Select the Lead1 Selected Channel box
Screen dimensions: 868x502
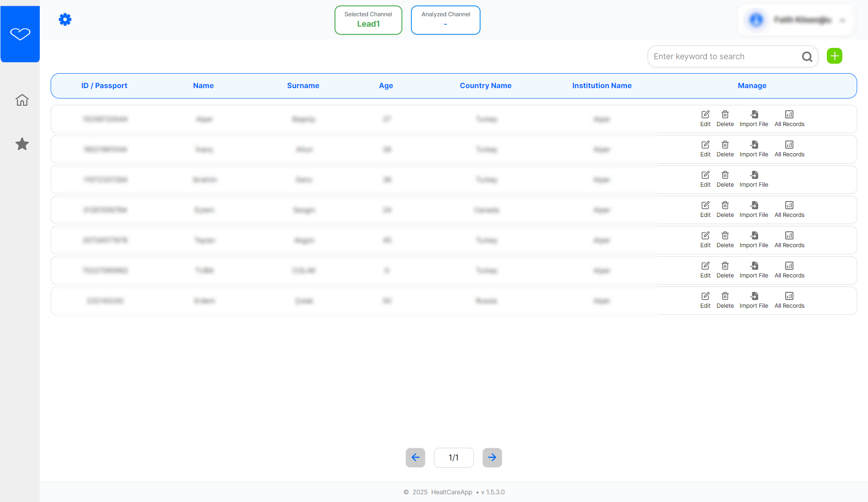[368, 20]
